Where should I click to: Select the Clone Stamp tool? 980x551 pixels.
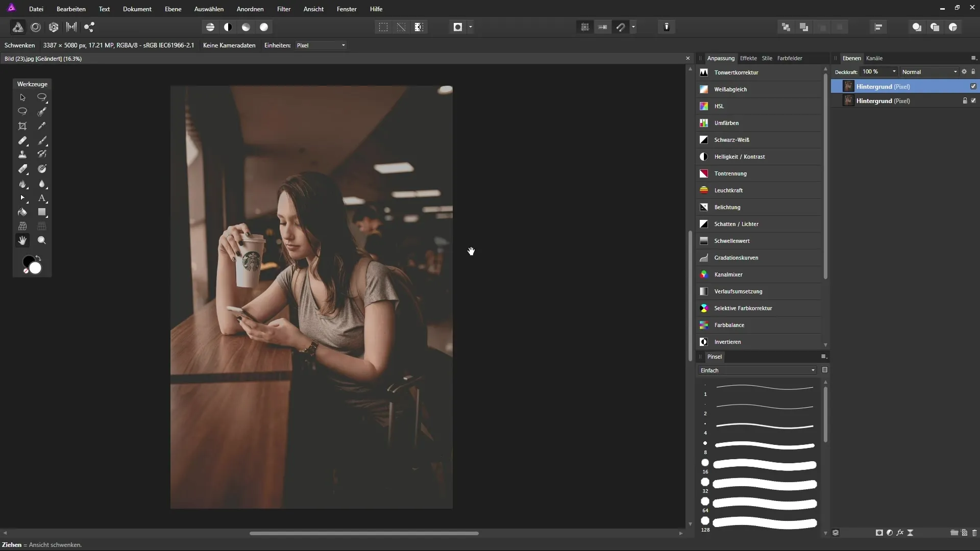22,155
